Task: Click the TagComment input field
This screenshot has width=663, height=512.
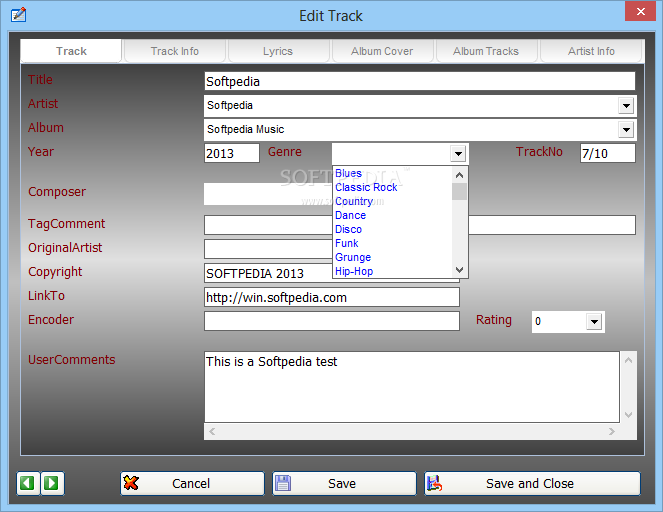Action: 419,225
